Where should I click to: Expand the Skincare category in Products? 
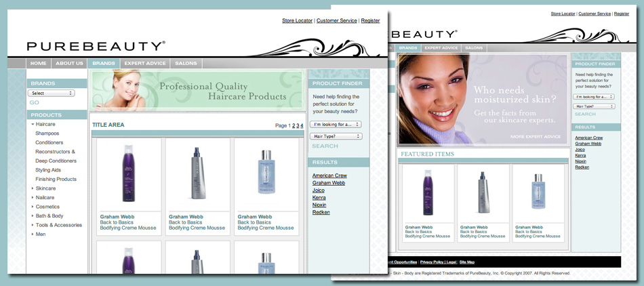(33, 188)
